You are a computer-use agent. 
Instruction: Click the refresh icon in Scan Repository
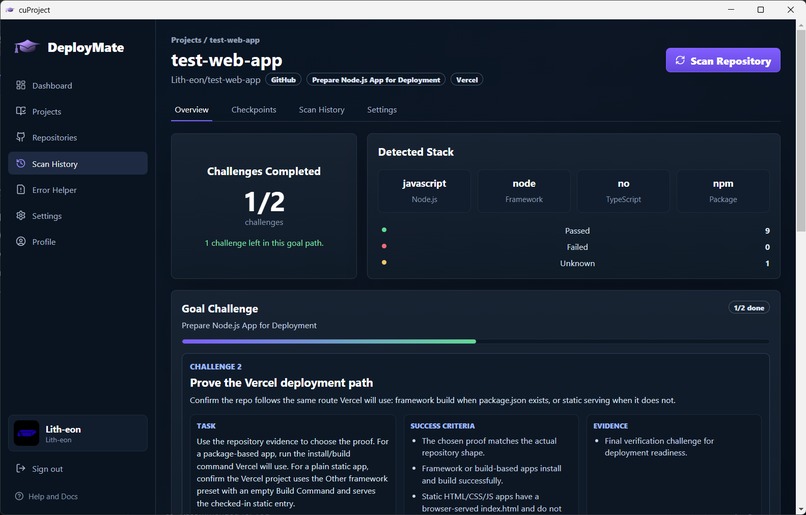[x=680, y=60]
